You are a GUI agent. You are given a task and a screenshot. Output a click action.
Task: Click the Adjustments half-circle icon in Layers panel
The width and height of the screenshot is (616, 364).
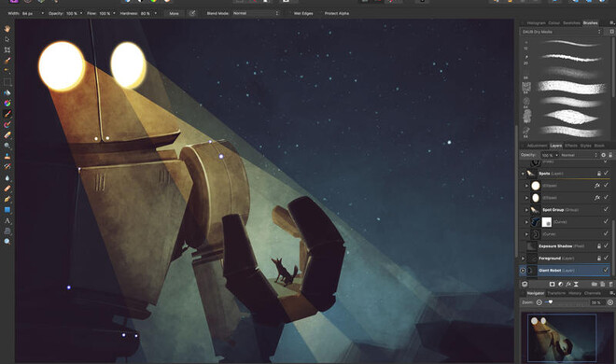pyautogui.click(x=560, y=284)
